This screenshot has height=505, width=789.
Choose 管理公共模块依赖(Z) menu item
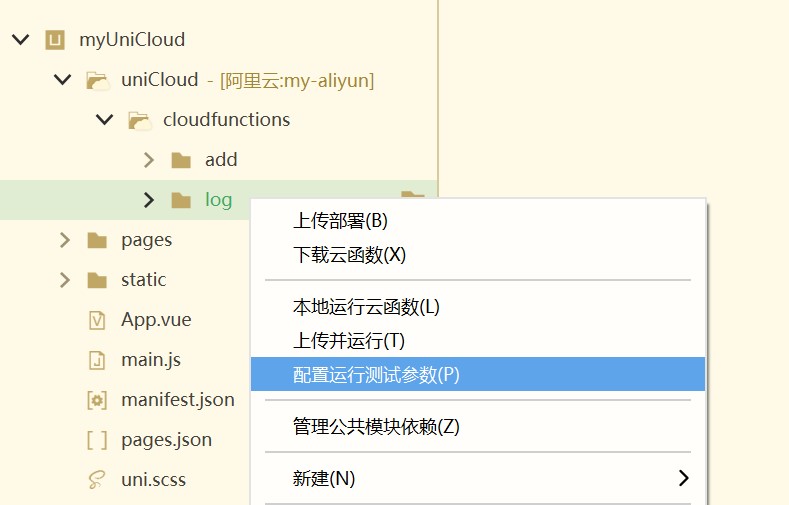point(478,427)
